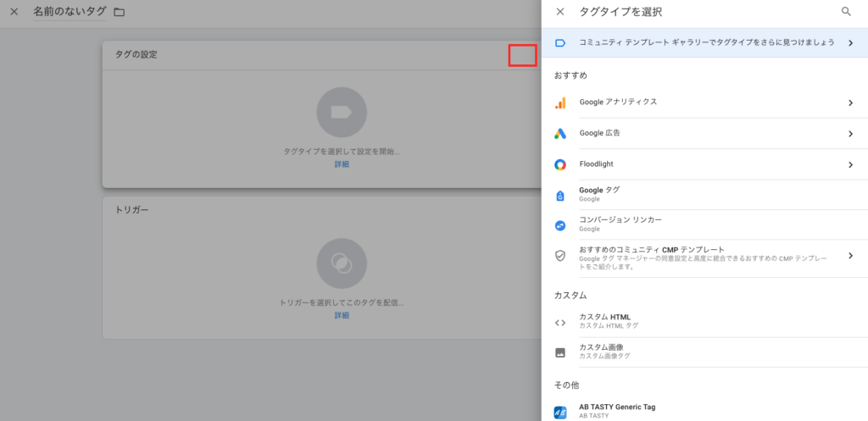Click the カスタム画像 picture icon
This screenshot has width=868, height=421.
coord(560,352)
